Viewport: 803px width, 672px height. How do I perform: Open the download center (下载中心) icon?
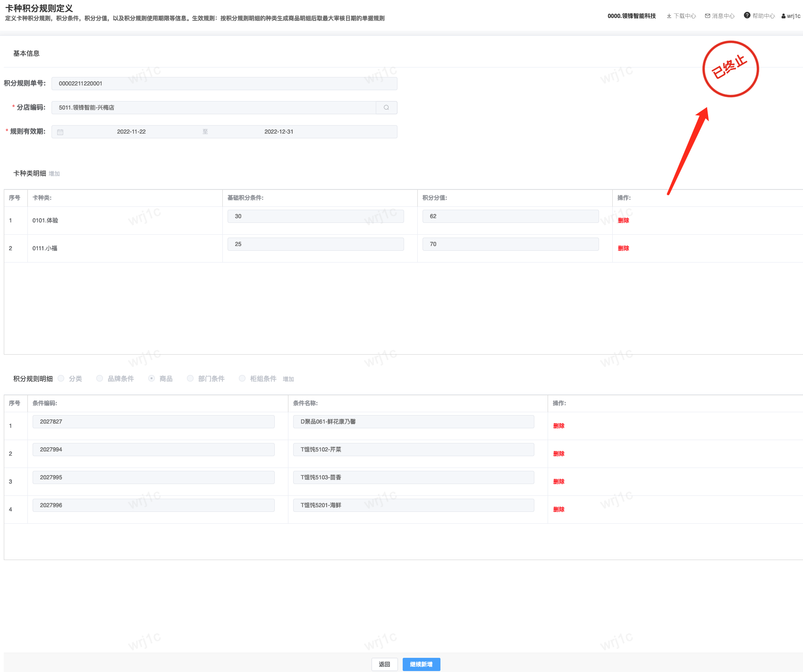(669, 16)
